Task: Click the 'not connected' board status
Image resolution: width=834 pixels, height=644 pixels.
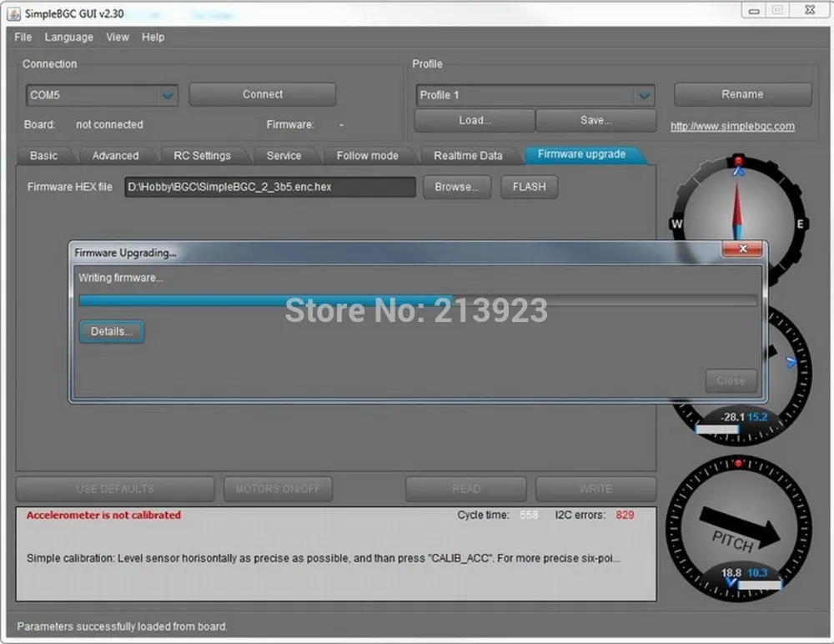Action: point(109,124)
